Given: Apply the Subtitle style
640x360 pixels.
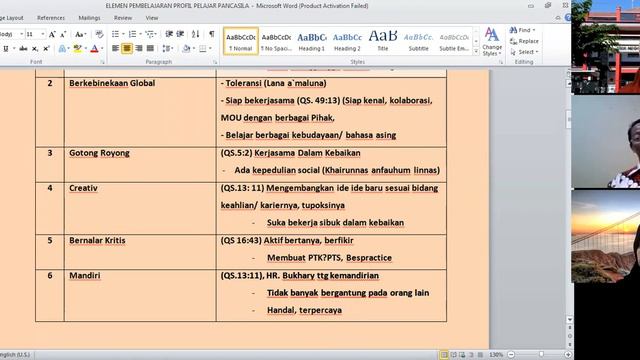Looking at the screenshot, I should (418, 41).
